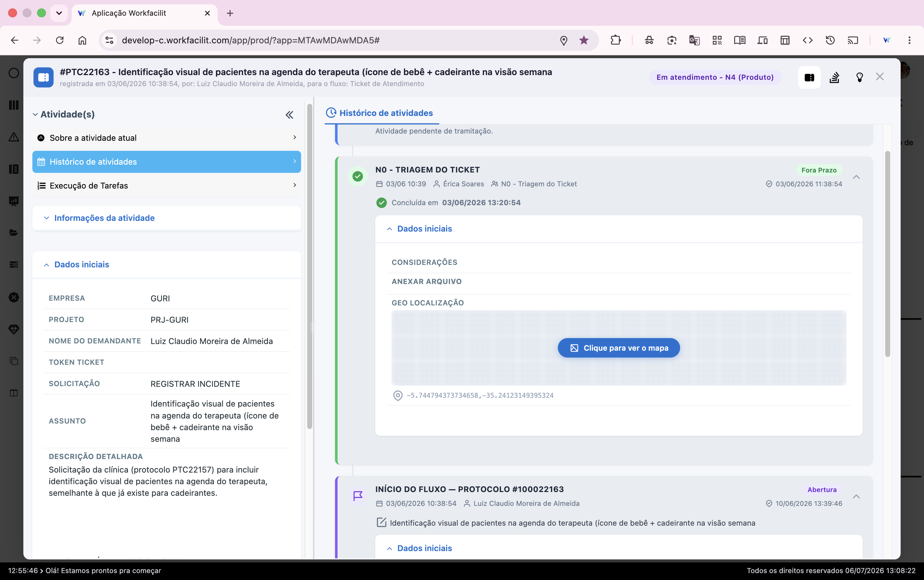Bookmark page with the star icon
This screenshot has width=924, height=580.
tap(584, 40)
